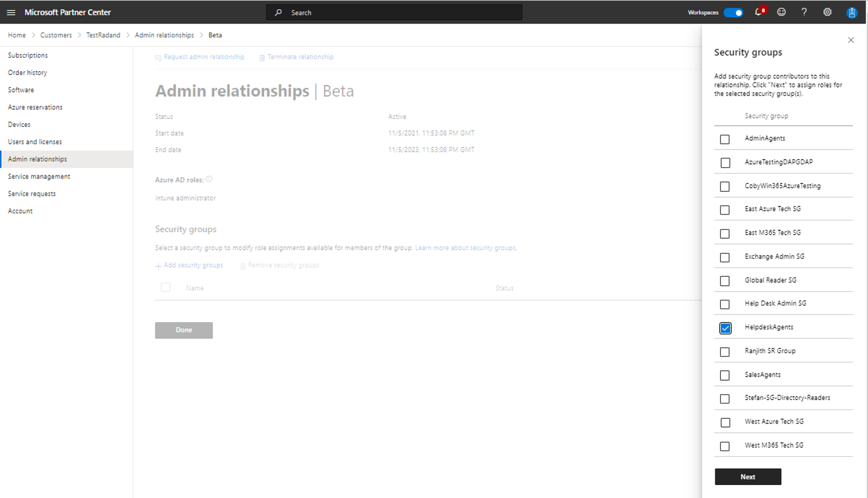
Task: Click the Status column header
Action: [x=504, y=288]
